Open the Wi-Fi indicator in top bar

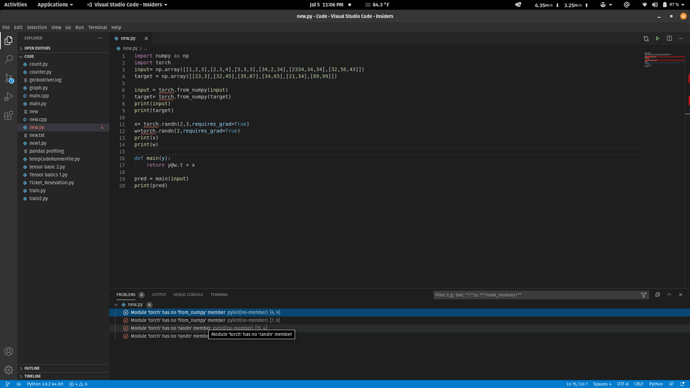(644, 5)
